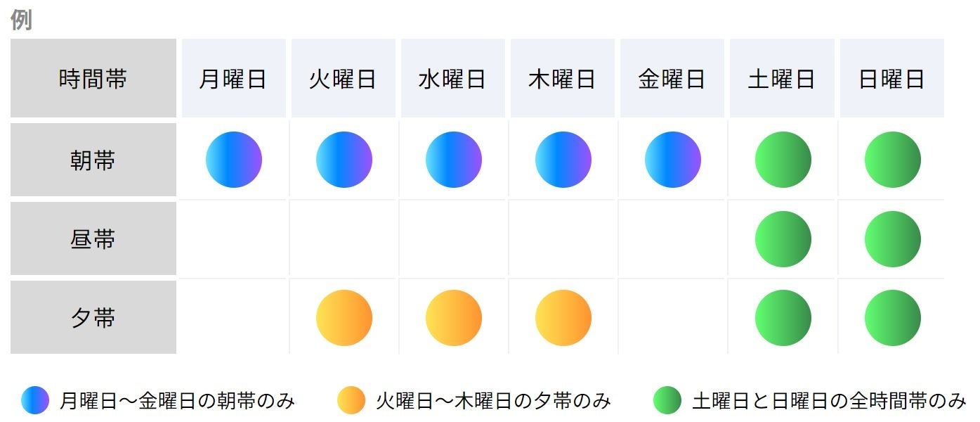
Task: Click the green legend swatch
Action: point(667,401)
